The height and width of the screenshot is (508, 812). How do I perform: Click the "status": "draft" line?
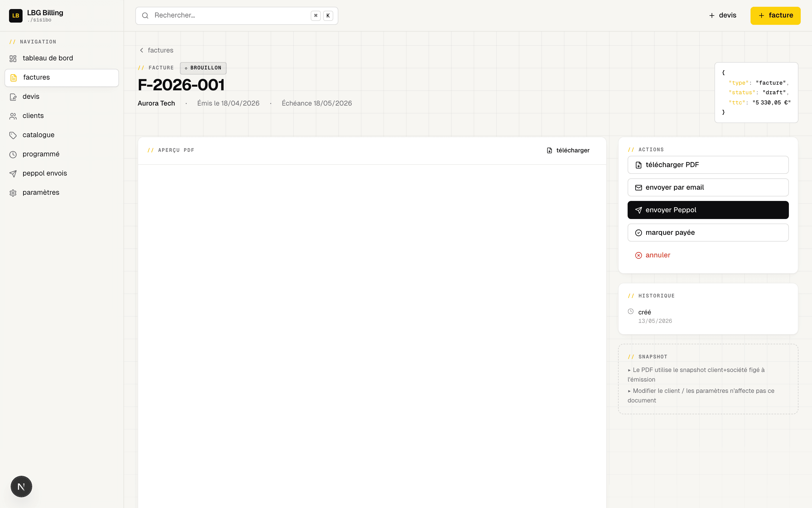pyautogui.click(x=758, y=92)
